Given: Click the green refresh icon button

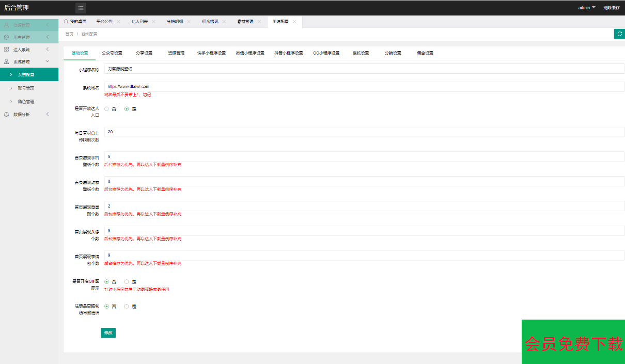Looking at the screenshot, I should [619, 34].
